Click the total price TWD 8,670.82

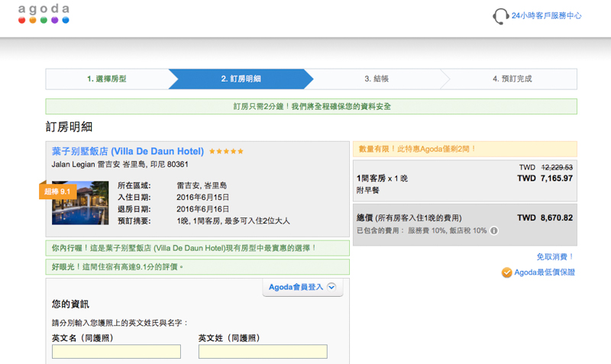[545, 218]
